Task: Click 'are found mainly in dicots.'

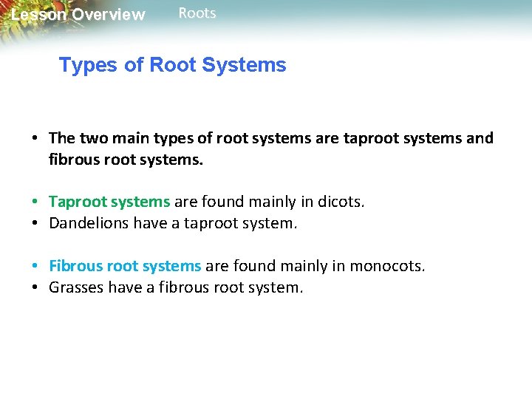Action: click(270, 202)
